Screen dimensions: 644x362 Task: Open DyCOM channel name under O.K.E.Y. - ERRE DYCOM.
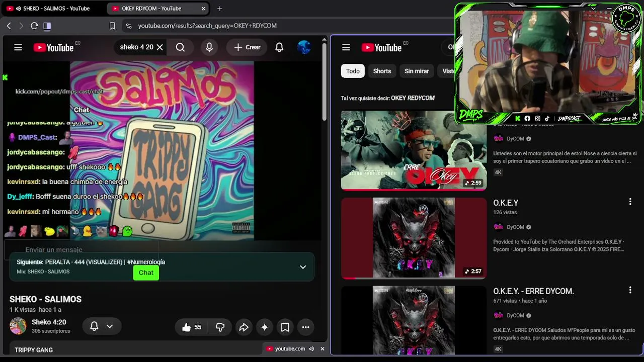(515, 315)
